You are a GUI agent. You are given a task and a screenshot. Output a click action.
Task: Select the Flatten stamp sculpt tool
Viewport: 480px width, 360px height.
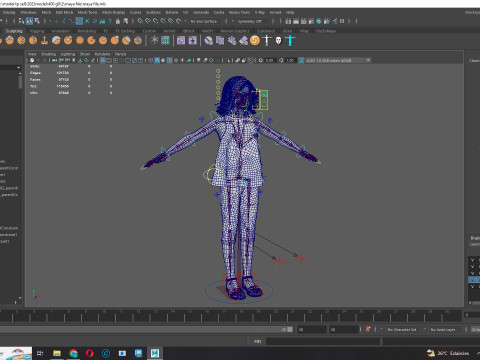pos(45,41)
